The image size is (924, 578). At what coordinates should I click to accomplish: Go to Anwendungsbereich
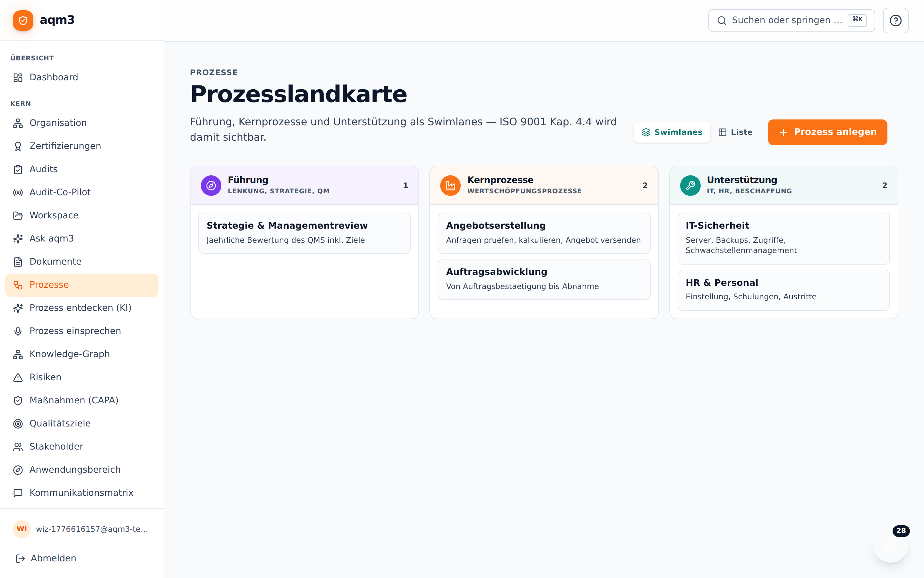[82, 470]
